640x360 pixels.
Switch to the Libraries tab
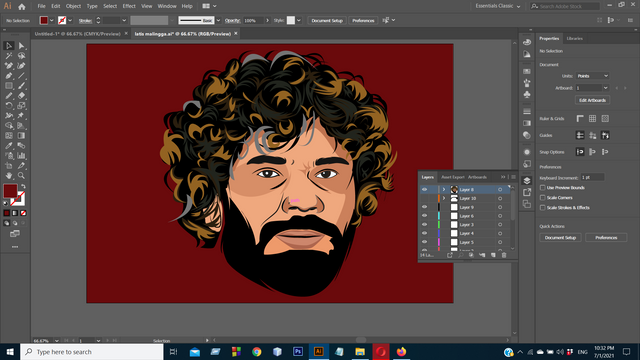[574, 38]
